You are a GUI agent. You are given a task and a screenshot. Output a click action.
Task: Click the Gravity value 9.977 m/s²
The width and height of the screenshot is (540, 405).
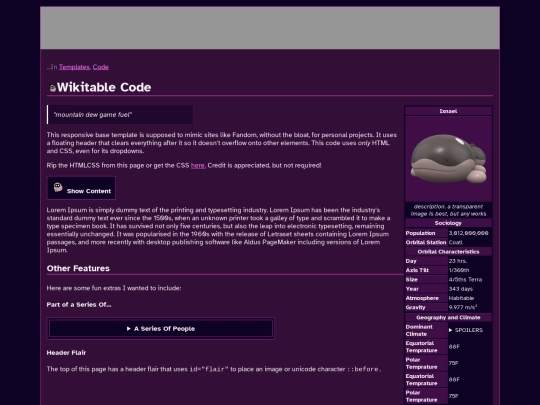pos(463,307)
